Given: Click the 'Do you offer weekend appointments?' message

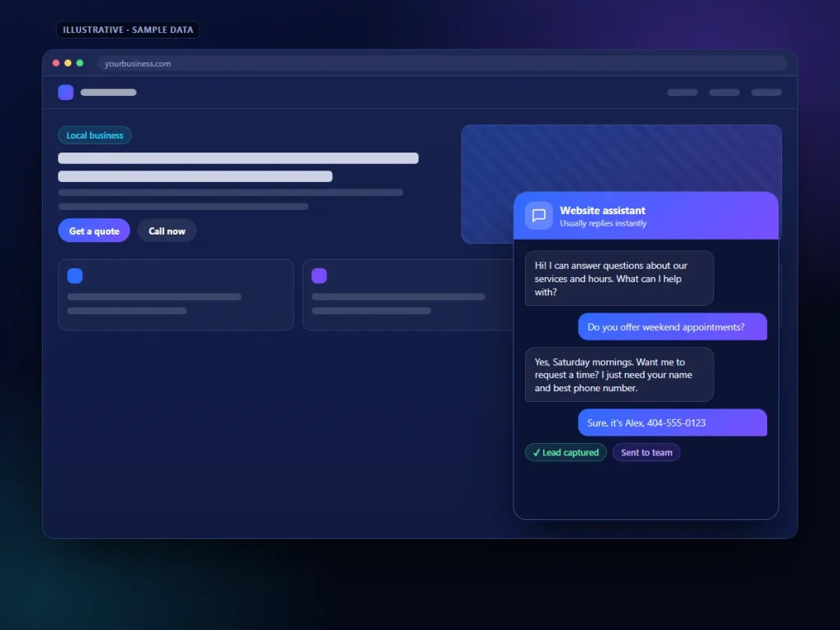Looking at the screenshot, I should tap(673, 326).
